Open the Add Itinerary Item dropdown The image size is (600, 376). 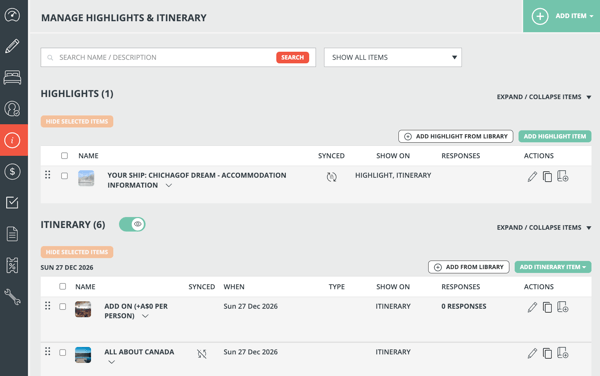click(553, 267)
